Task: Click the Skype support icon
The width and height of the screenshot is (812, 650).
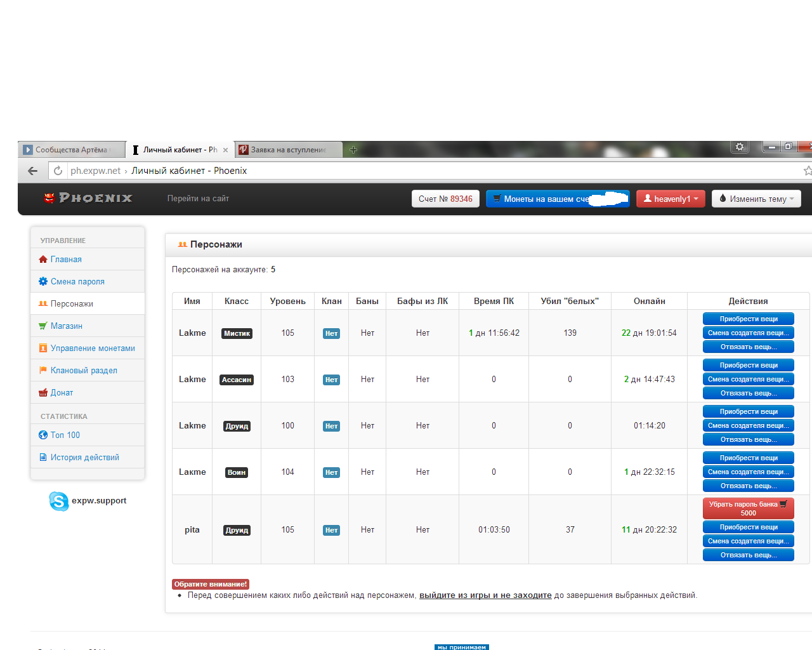Action: coord(59,501)
